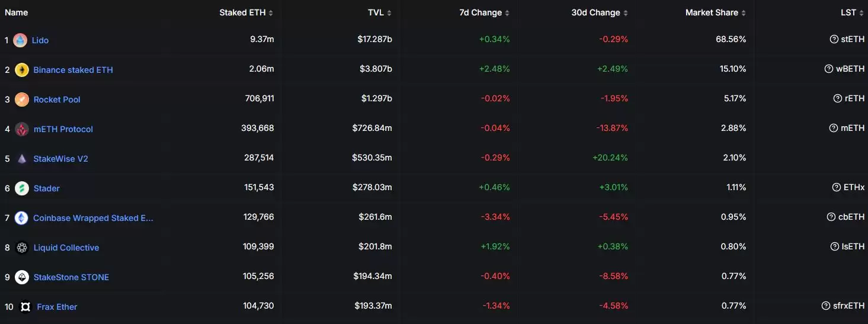Click the StakeStone STONE logo icon

[x=22, y=277]
